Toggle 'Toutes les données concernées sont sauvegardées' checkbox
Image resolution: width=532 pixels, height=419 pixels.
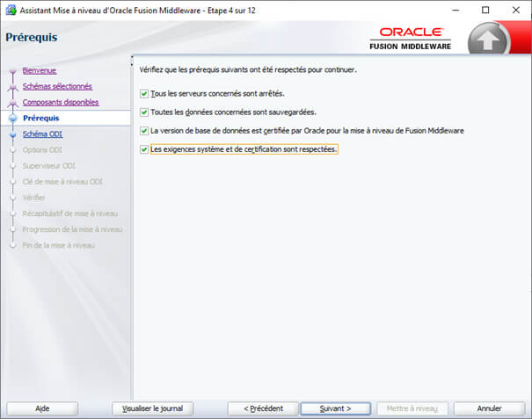144,112
